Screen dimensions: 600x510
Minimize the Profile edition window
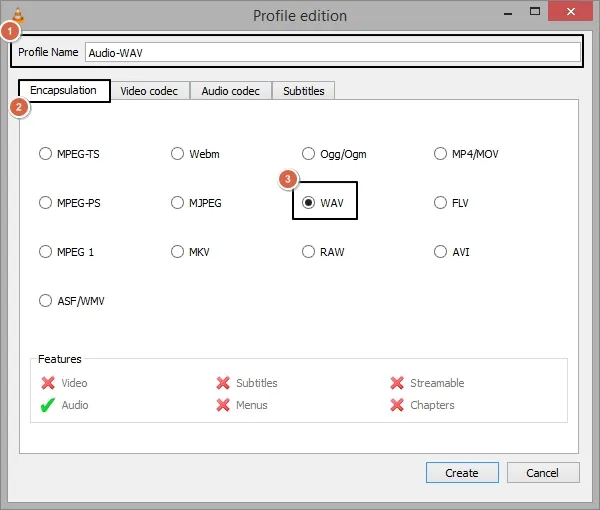click(508, 12)
